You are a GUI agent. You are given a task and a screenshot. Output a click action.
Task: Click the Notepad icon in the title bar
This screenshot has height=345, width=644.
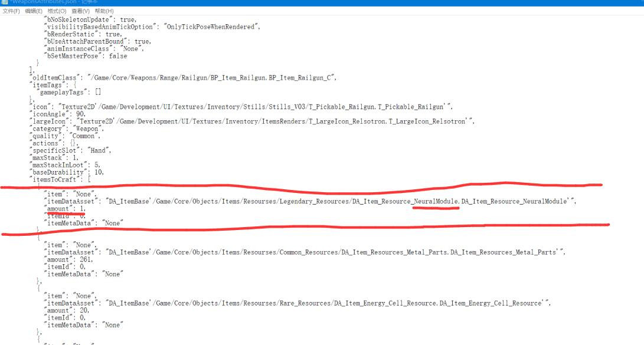[4, 2]
